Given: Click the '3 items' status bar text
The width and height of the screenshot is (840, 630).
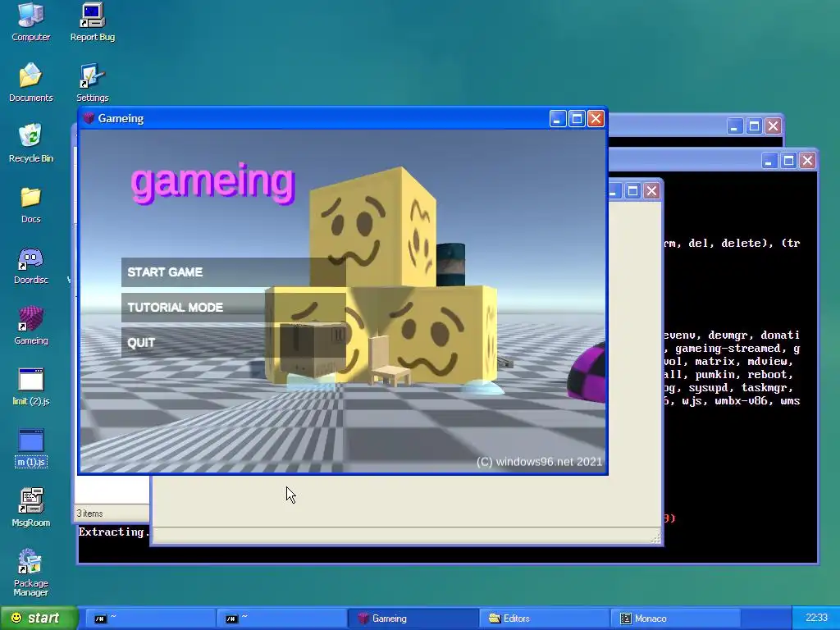Looking at the screenshot, I should pyautogui.click(x=89, y=514).
